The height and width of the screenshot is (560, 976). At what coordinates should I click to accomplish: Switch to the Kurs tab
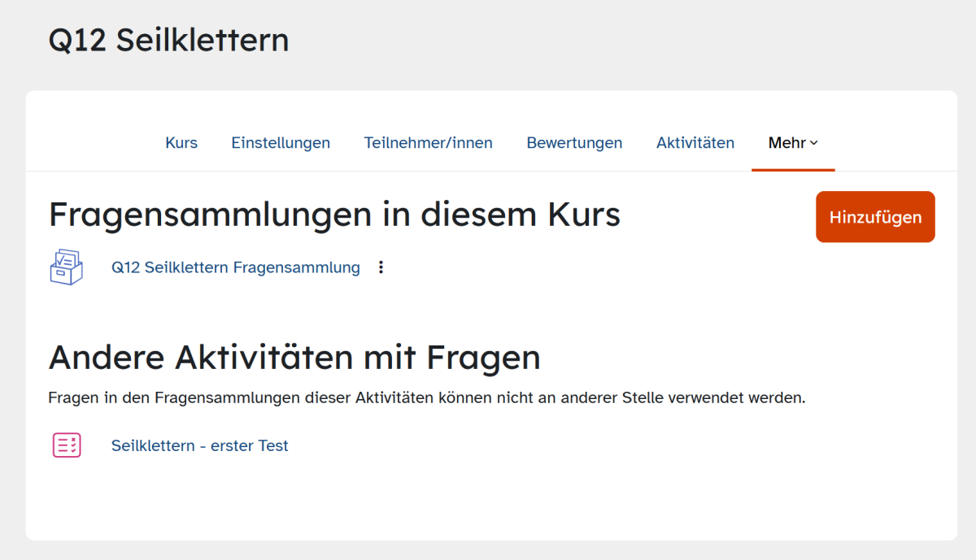tap(181, 143)
